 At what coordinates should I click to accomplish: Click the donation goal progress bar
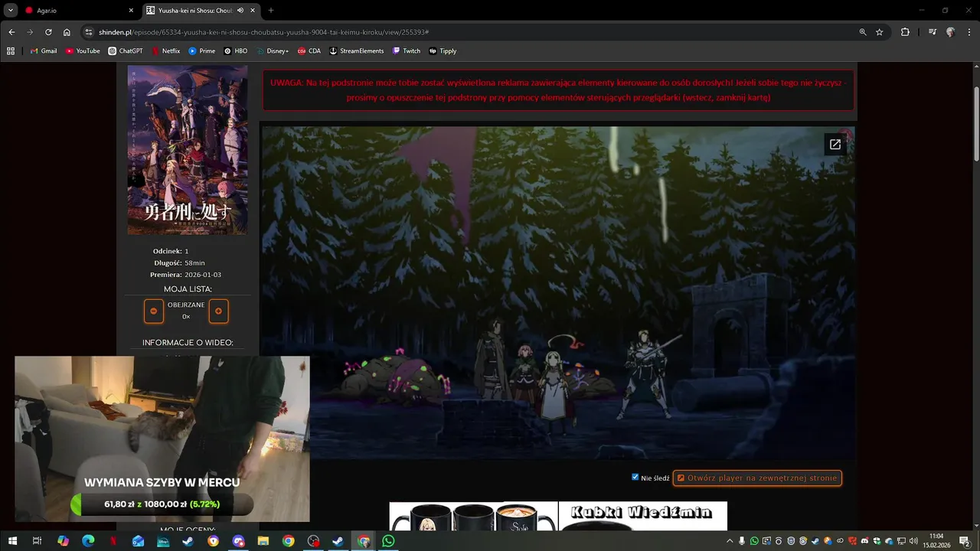[x=162, y=504]
